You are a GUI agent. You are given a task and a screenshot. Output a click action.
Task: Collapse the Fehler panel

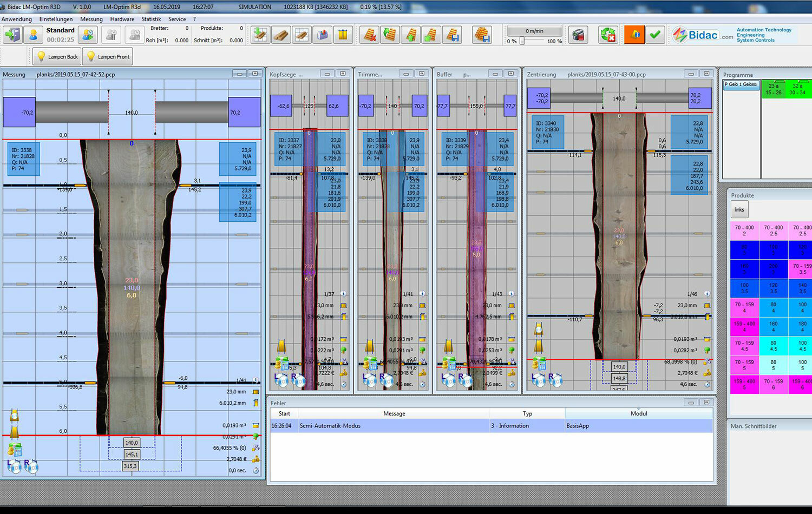pos(691,403)
